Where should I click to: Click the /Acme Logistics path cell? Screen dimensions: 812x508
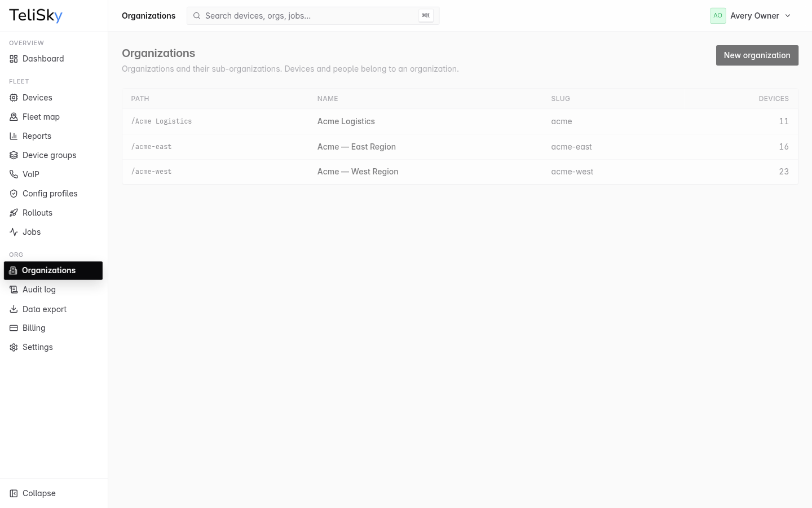tap(161, 121)
